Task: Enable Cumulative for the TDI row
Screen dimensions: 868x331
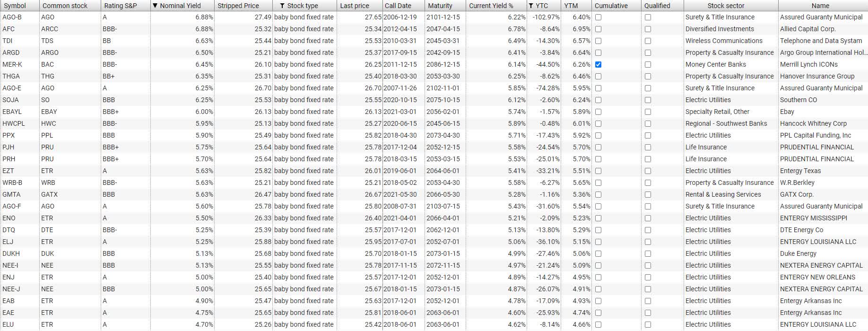Action: (598, 41)
